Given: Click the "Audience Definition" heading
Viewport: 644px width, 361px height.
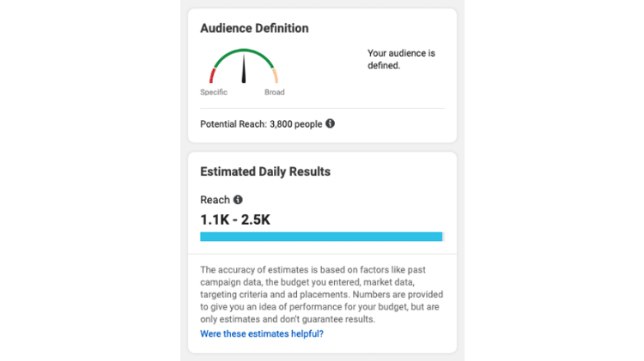Looking at the screenshot, I should (x=254, y=28).
